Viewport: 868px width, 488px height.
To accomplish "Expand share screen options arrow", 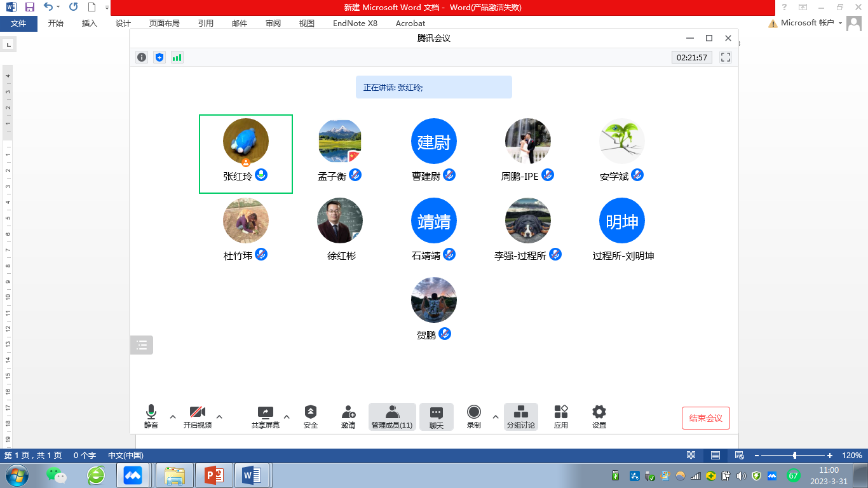I will [x=287, y=417].
